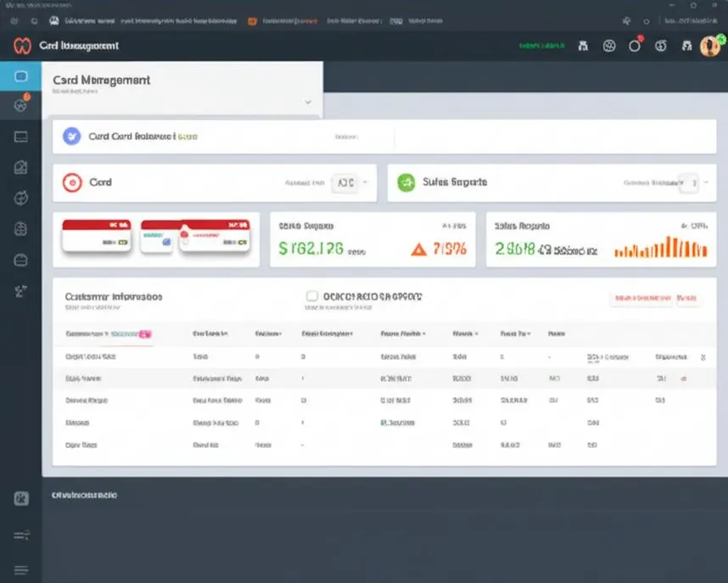Screen dimensions: 728x583
Task: Click the blue circle Card Balance icon
Action: coord(72,136)
